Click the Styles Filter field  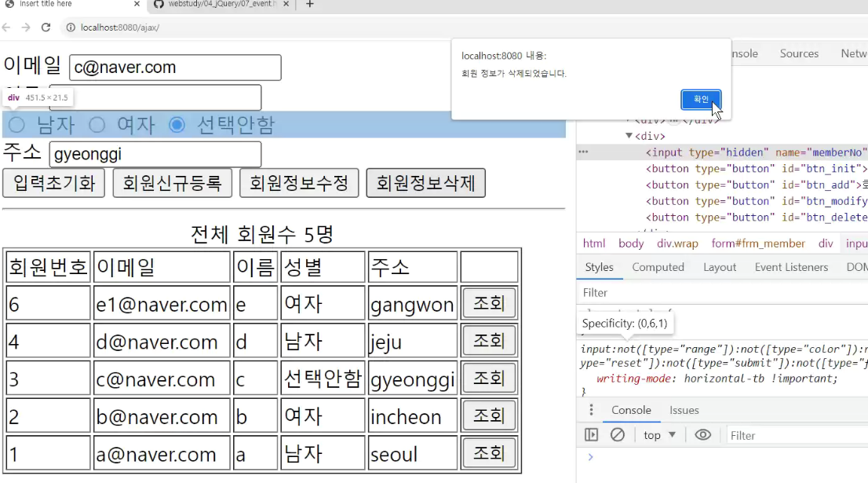722,292
